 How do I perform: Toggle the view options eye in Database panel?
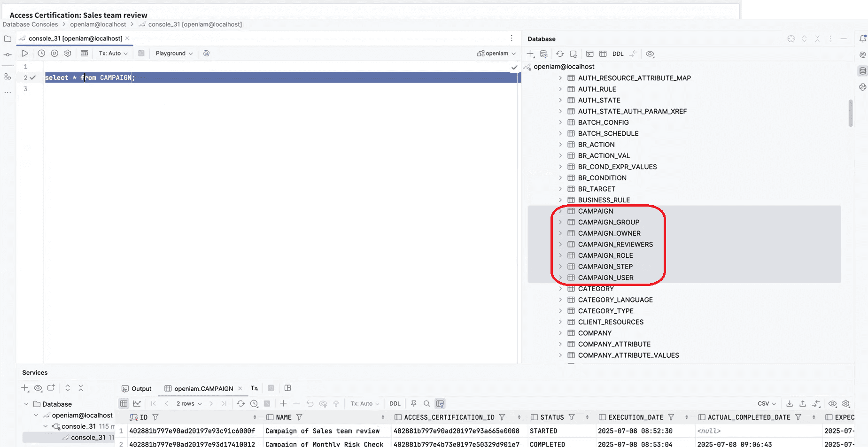tap(650, 54)
